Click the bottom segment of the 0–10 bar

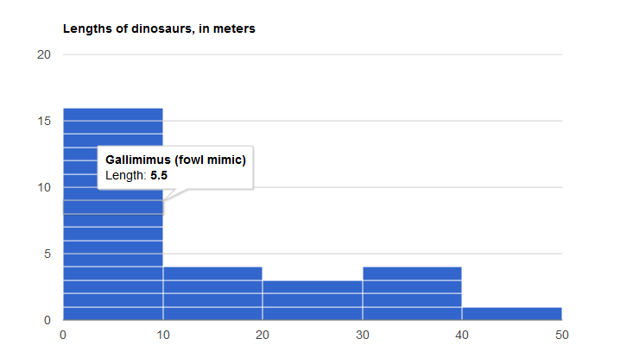point(112,313)
